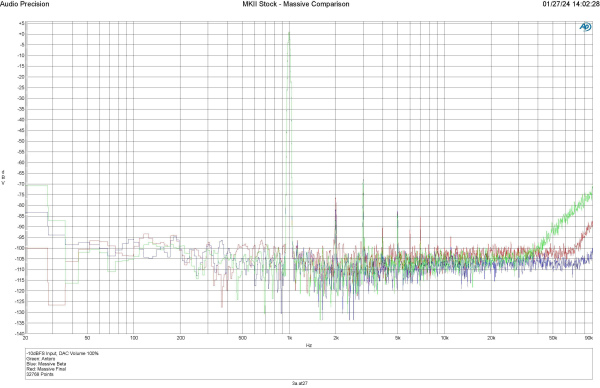Image resolution: width=600 pixels, height=388 pixels.
Task: Click the '+0' level axis label
Action: tap(21, 34)
